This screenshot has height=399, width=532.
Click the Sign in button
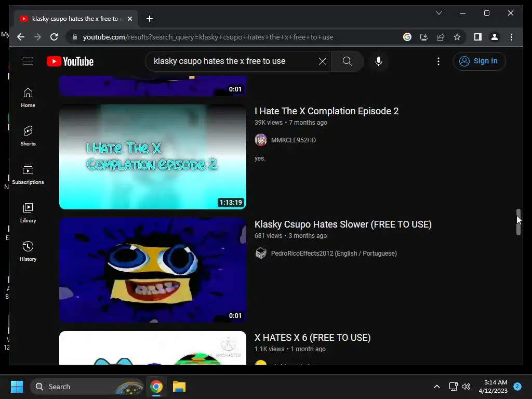coord(479,61)
